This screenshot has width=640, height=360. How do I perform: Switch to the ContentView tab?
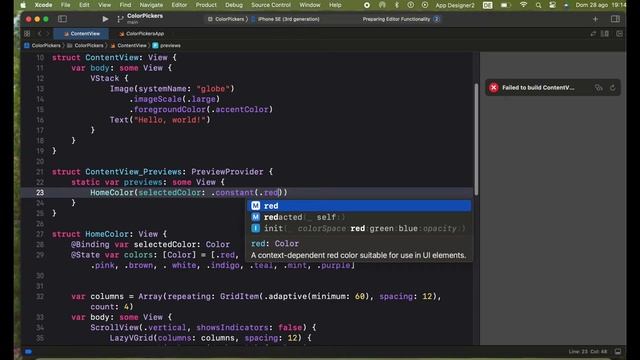pyautogui.click(x=81, y=33)
